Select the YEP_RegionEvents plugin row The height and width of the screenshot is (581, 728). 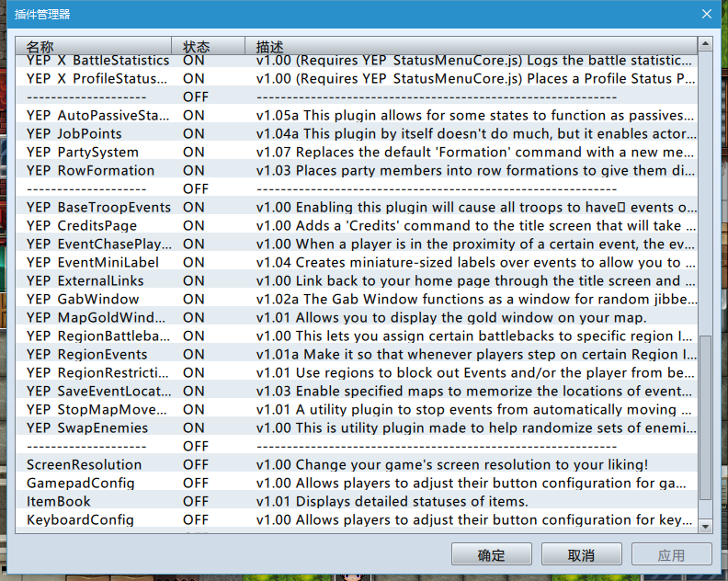coord(356,354)
